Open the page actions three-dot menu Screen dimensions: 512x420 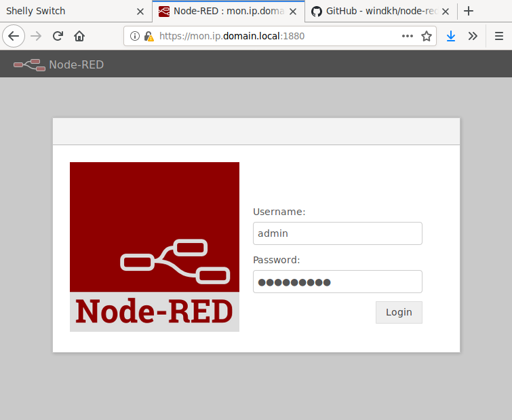click(x=407, y=36)
